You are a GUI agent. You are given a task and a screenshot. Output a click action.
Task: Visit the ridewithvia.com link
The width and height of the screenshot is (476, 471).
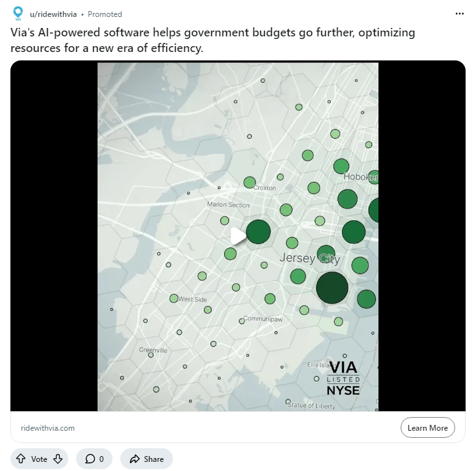(48, 428)
